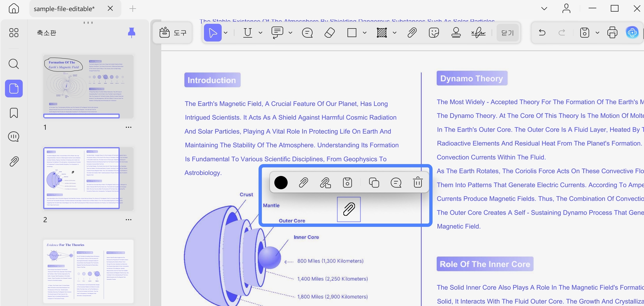The width and height of the screenshot is (644, 306).
Task: Expand the rectangle shape dropdown arrow
Action: pos(365,33)
